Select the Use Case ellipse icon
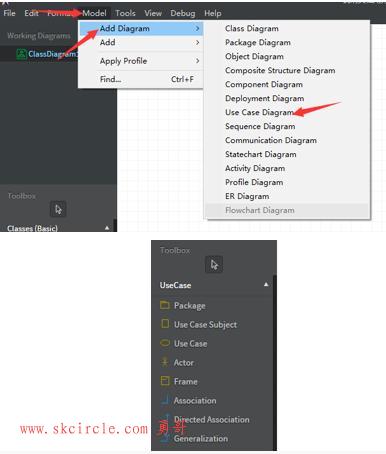This screenshot has height=454, width=386. tap(165, 343)
